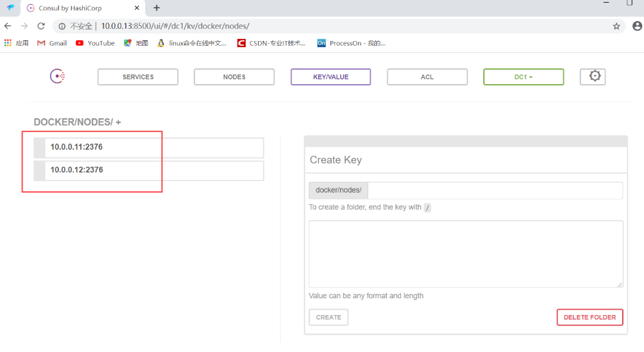Open the YouTube bookmark
Viewport: 644px width, 352px height.
click(95, 43)
